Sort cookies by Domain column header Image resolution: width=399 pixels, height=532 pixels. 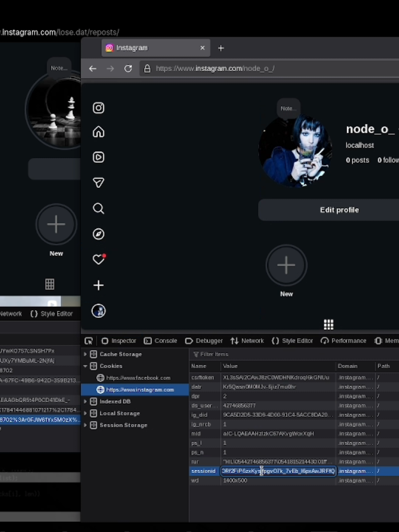(355, 366)
